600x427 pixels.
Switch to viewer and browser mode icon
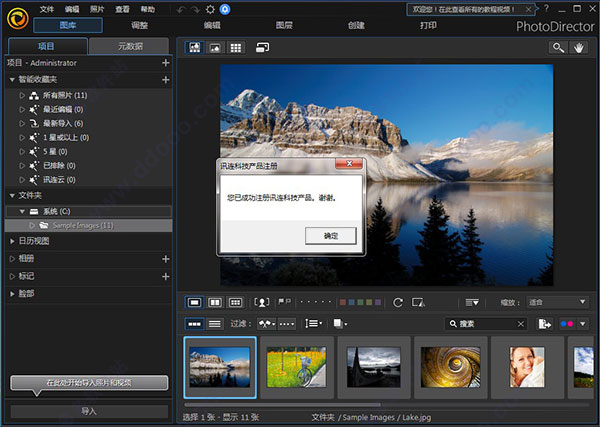tap(194, 47)
